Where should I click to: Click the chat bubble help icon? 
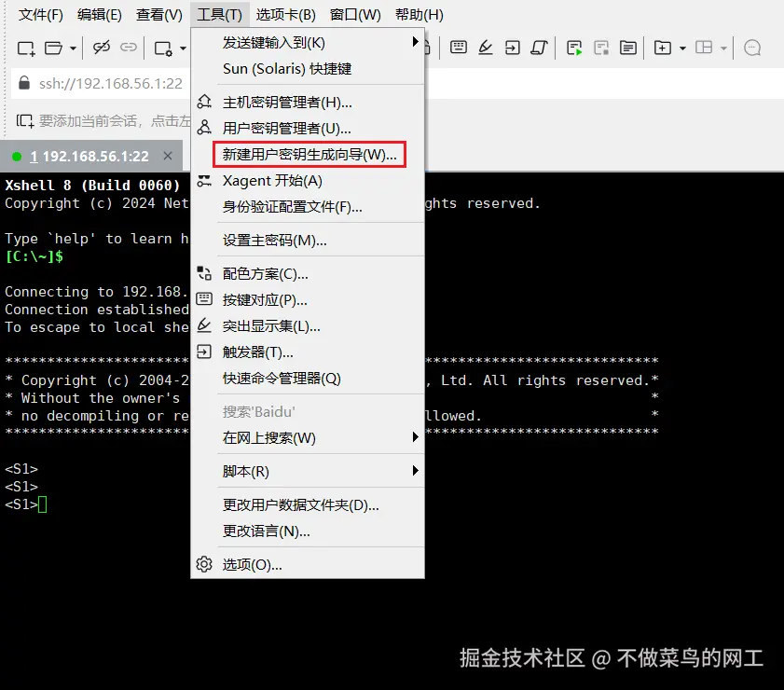pos(752,48)
